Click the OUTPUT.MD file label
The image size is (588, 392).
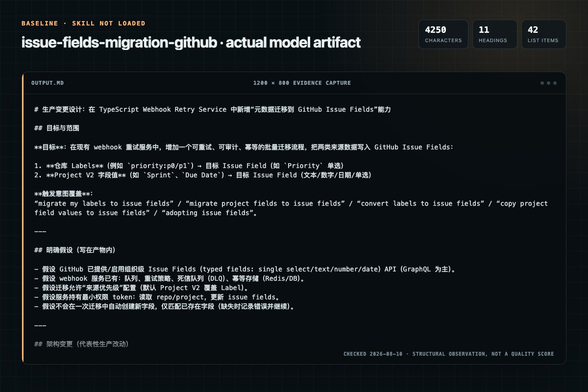48,83
